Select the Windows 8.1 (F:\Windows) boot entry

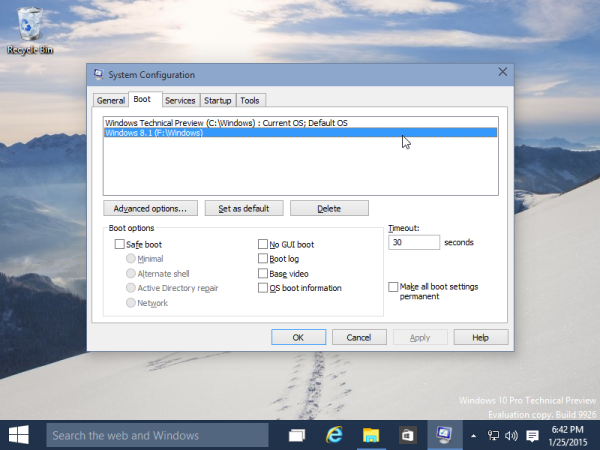(300, 133)
